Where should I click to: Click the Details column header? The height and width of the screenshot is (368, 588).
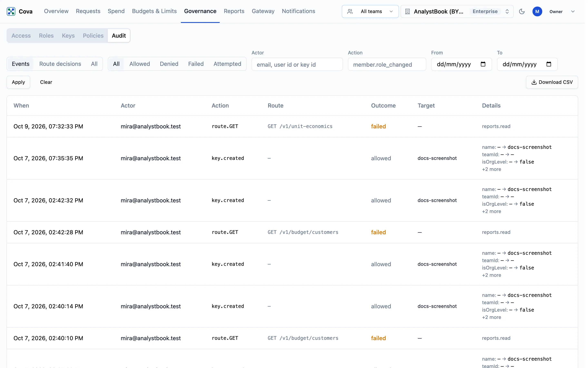point(491,105)
